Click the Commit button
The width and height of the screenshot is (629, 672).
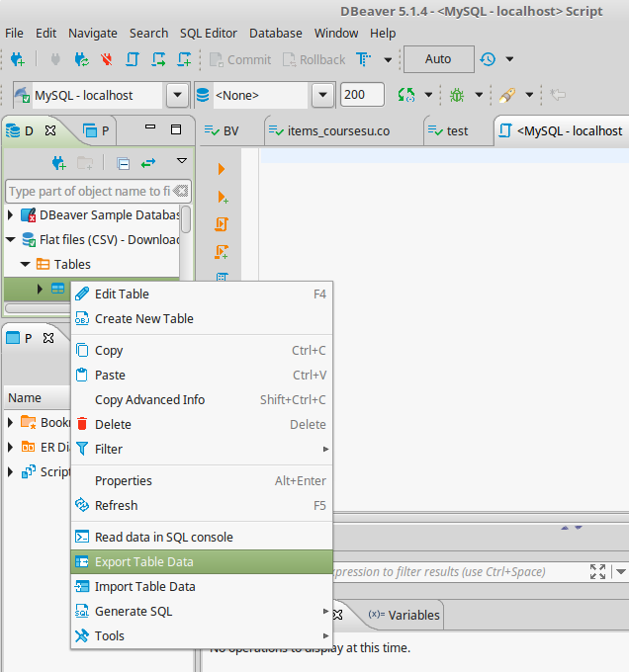pos(240,59)
